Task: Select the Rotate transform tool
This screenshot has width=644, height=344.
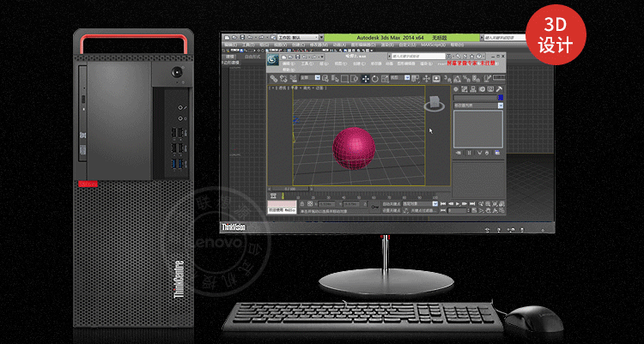Action: [374, 78]
